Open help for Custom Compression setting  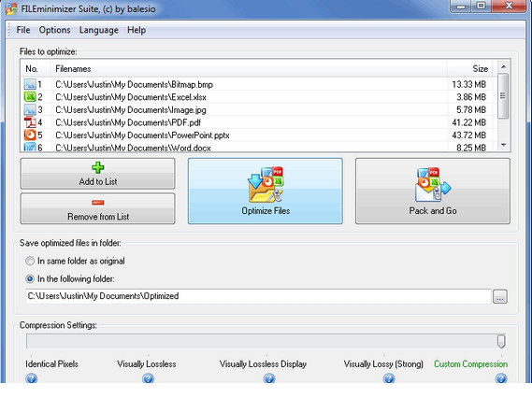pyautogui.click(x=501, y=378)
